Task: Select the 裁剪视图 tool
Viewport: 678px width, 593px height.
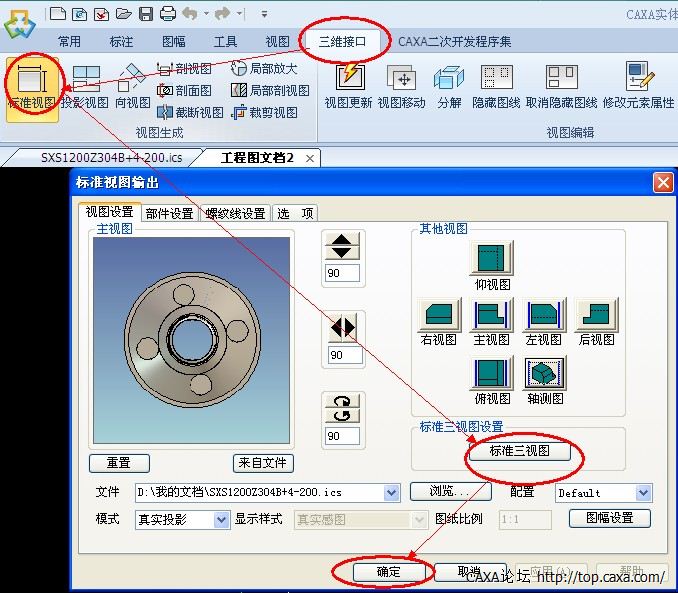Action: tap(264, 112)
